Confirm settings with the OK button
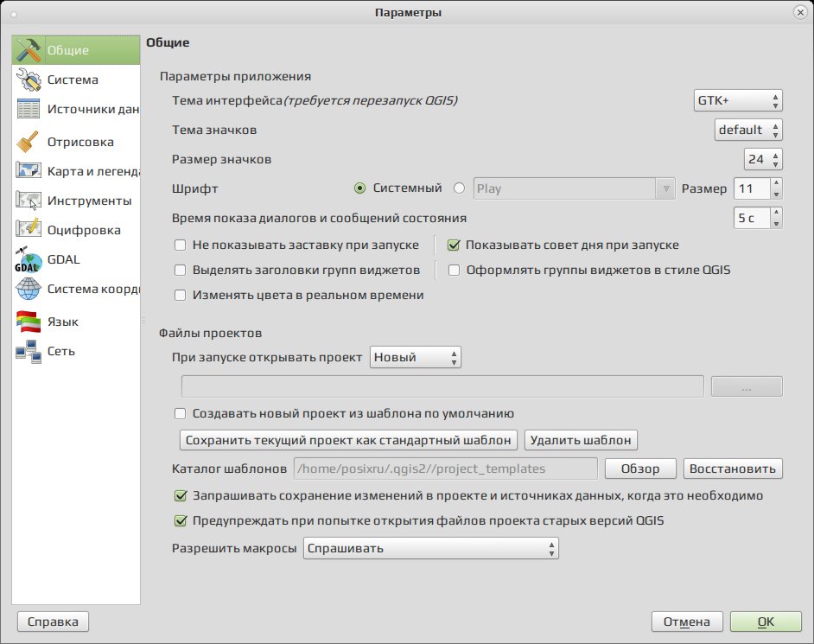 click(766, 622)
